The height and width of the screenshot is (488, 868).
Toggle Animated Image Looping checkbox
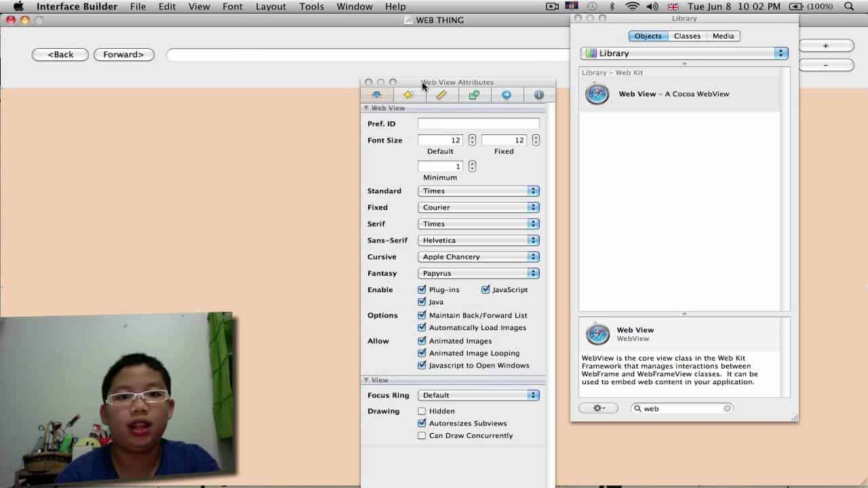click(x=422, y=353)
